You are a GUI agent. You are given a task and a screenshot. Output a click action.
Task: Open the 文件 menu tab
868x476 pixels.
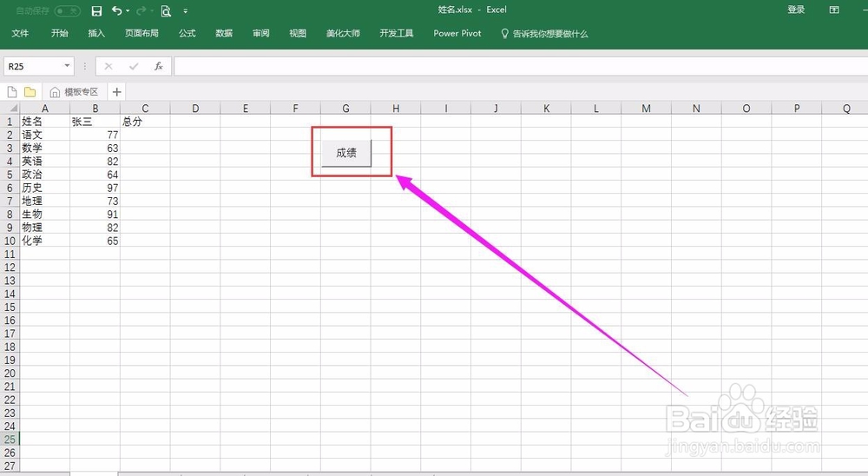pyautogui.click(x=20, y=33)
